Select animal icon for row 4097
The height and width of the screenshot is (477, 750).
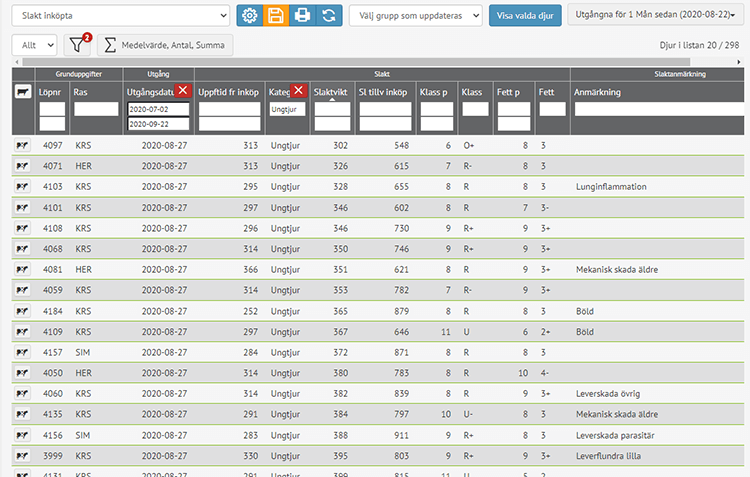click(23, 145)
